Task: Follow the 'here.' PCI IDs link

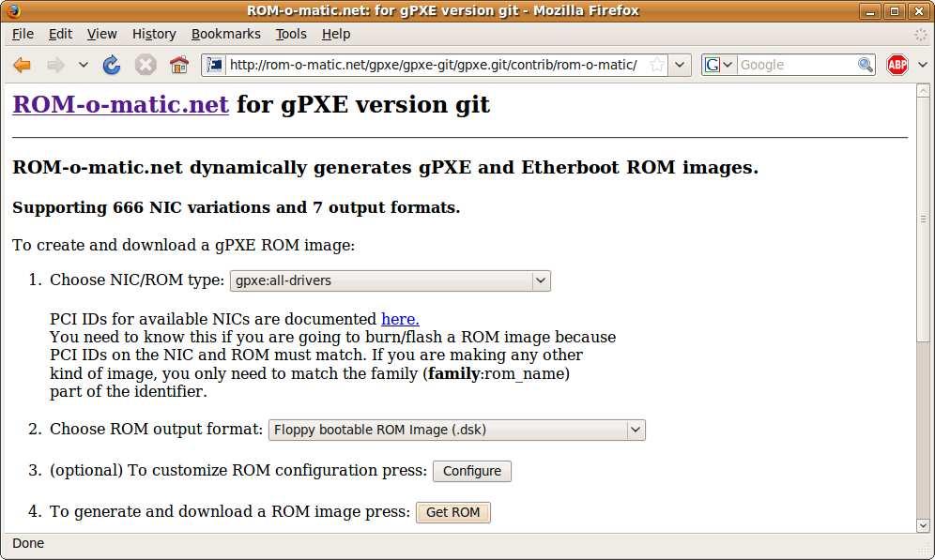Action: click(400, 319)
